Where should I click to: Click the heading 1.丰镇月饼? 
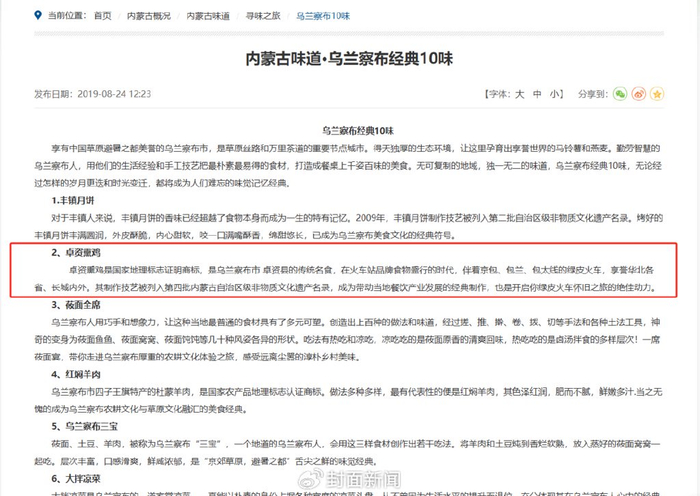coord(73,200)
